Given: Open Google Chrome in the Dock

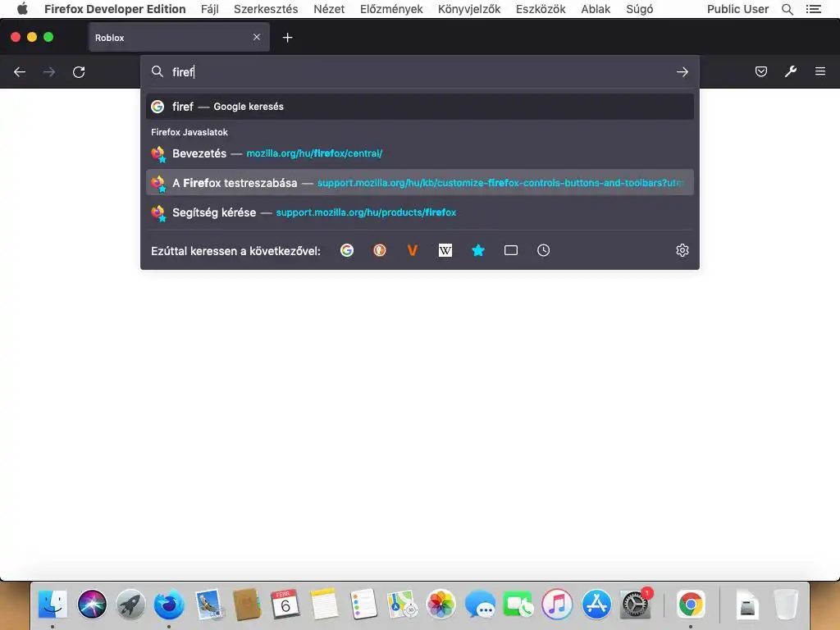Looking at the screenshot, I should tap(691, 605).
